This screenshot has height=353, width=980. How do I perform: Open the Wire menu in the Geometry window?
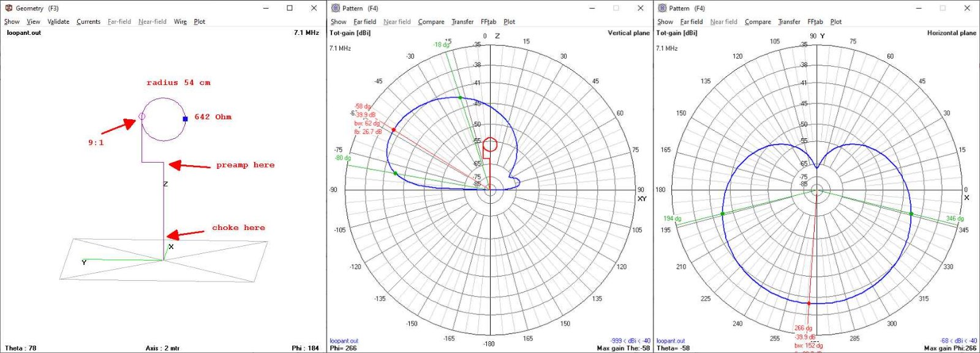(180, 21)
